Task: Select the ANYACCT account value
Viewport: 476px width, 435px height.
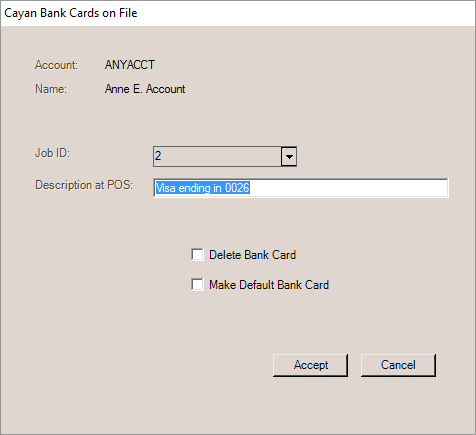Action: [x=130, y=65]
